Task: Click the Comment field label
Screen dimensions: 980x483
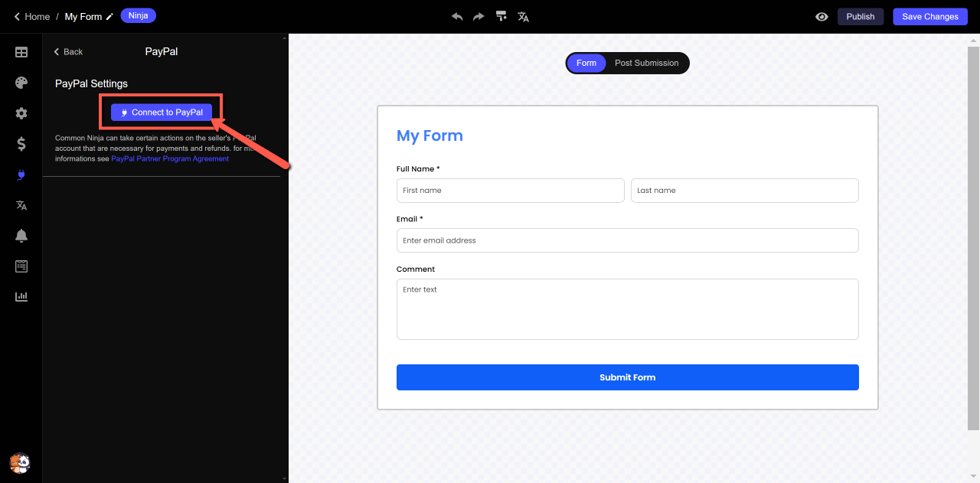Action: point(416,269)
